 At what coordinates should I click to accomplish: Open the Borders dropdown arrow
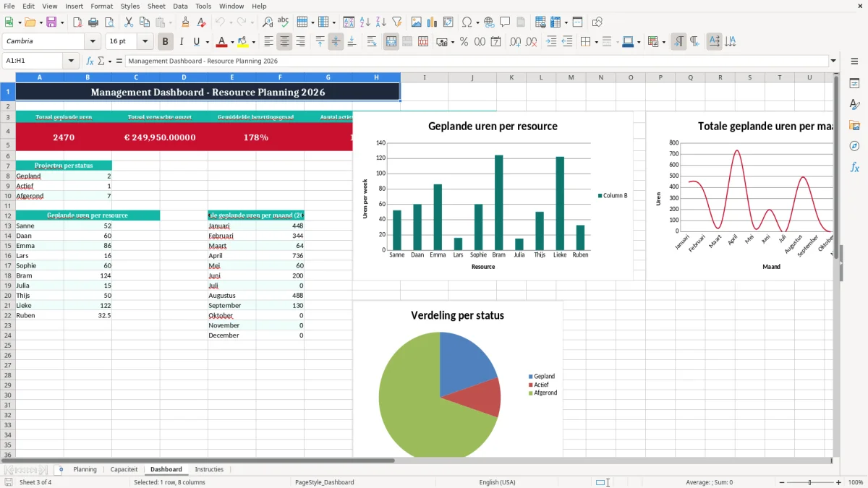596,42
